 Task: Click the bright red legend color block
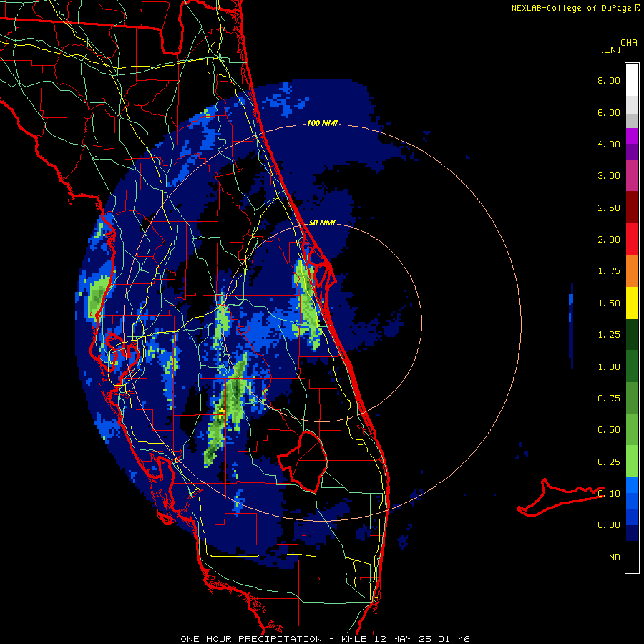(x=632, y=239)
